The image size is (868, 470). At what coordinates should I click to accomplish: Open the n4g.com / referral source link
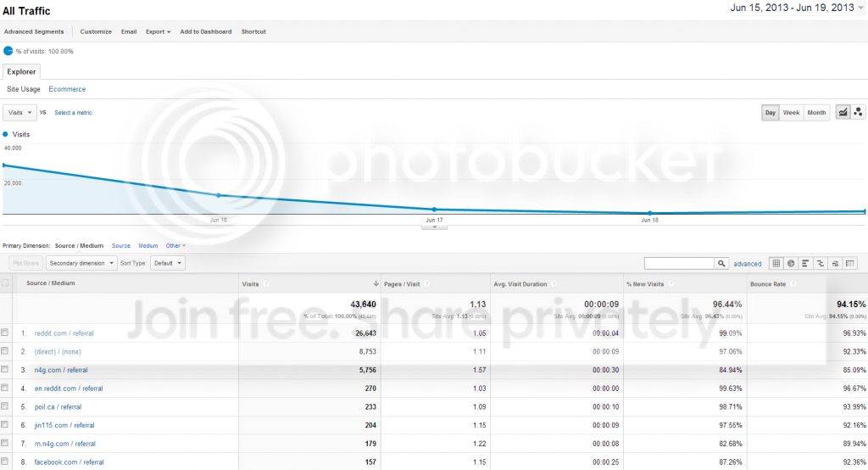click(x=61, y=370)
